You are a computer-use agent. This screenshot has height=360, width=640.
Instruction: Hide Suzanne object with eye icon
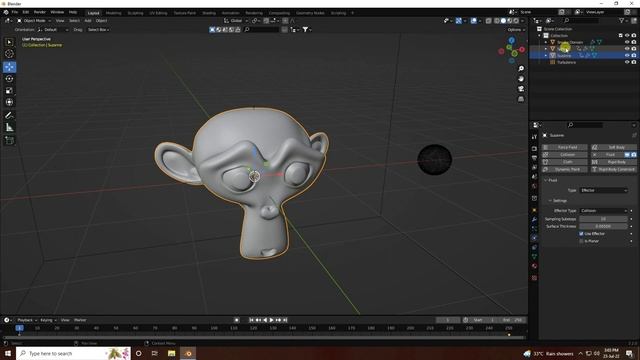tap(627, 56)
